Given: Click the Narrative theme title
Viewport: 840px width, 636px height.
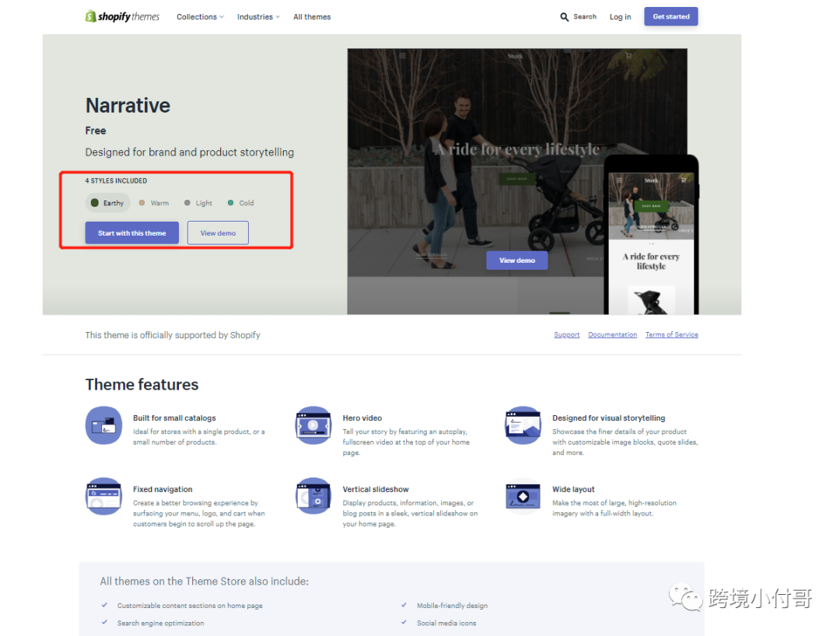Looking at the screenshot, I should click(x=128, y=106).
